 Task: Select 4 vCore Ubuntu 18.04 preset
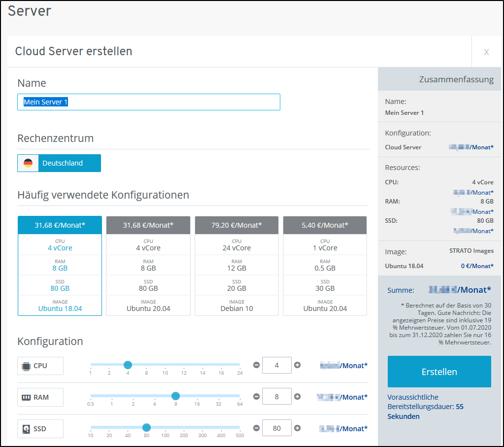pyautogui.click(x=60, y=266)
